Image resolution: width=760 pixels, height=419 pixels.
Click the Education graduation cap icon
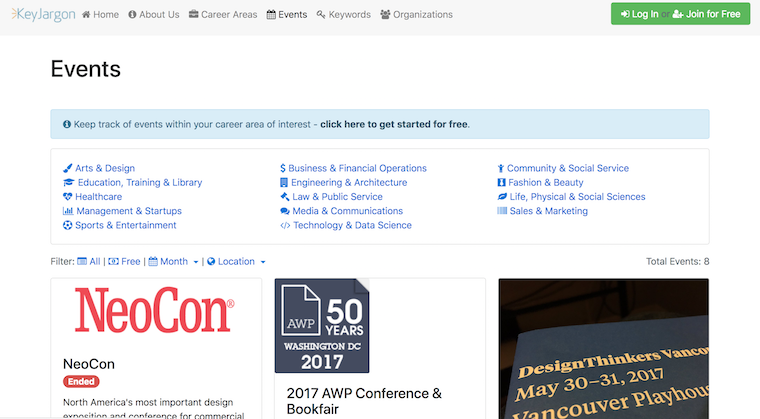[x=68, y=182]
